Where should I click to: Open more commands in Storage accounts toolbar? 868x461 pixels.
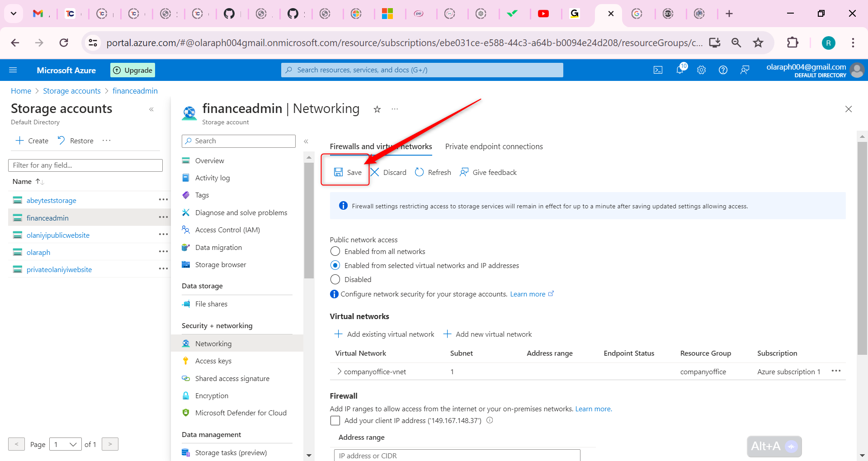click(x=107, y=141)
